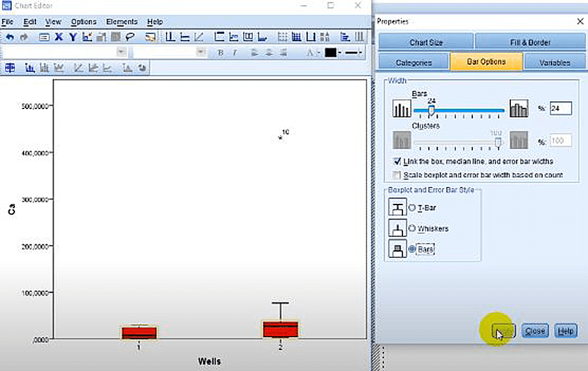Open the Elements menu
This screenshot has height=371, width=588.
coord(122,22)
